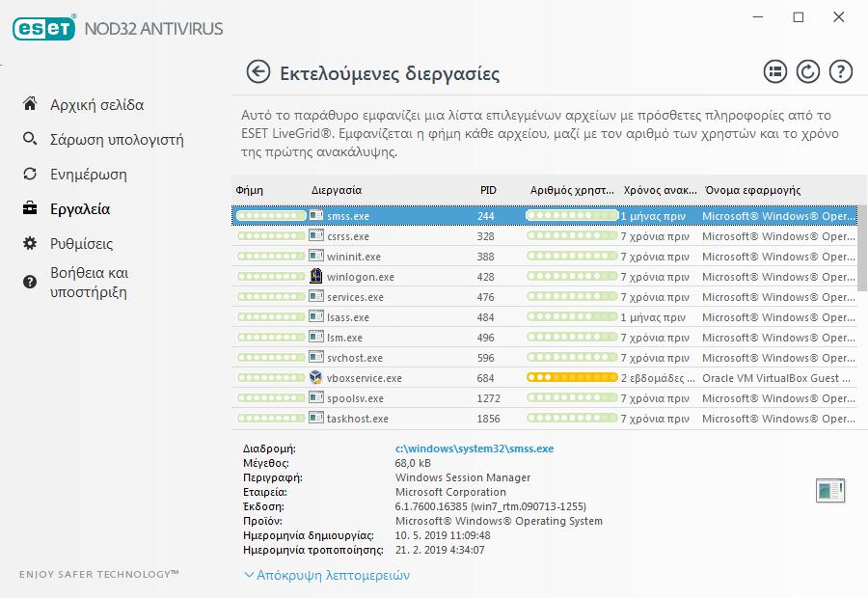868x598 pixels.
Task: Open help with the question mark icon
Action: coord(840,72)
